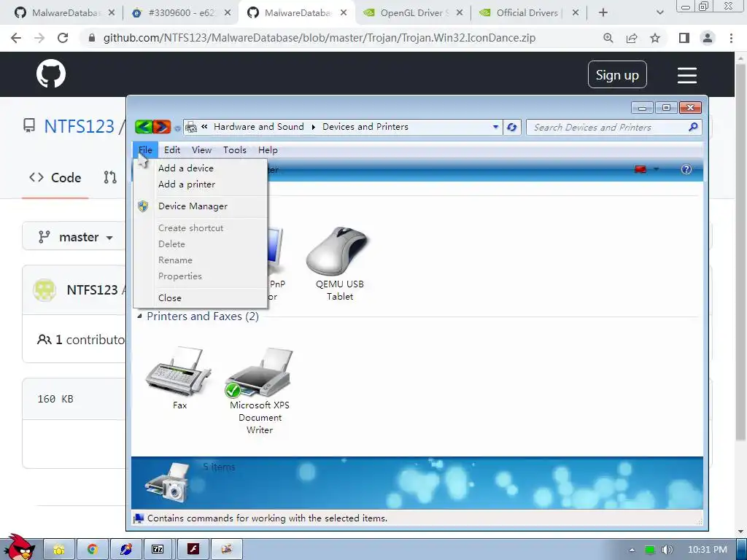Viewport: 747px width, 560px height.
Task: Open the Code tab on GitHub
Action: pyautogui.click(x=55, y=178)
